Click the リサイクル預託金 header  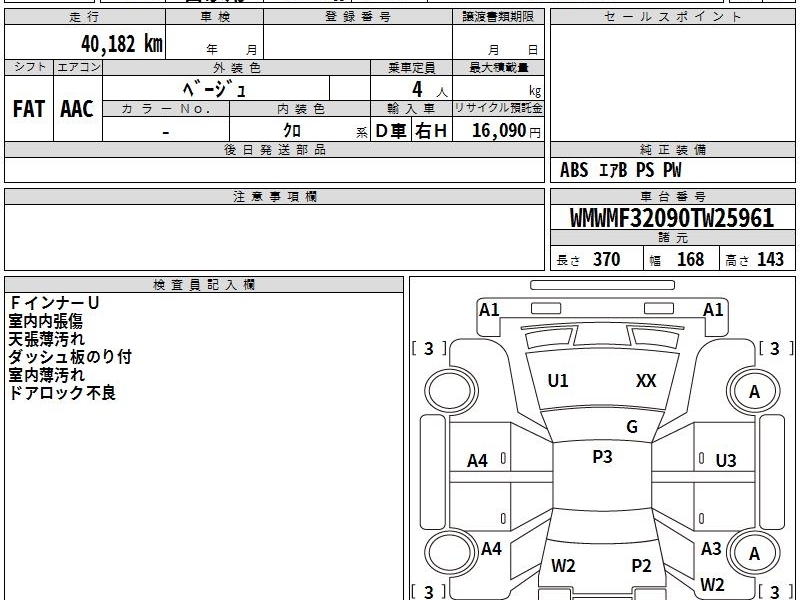coord(498,108)
